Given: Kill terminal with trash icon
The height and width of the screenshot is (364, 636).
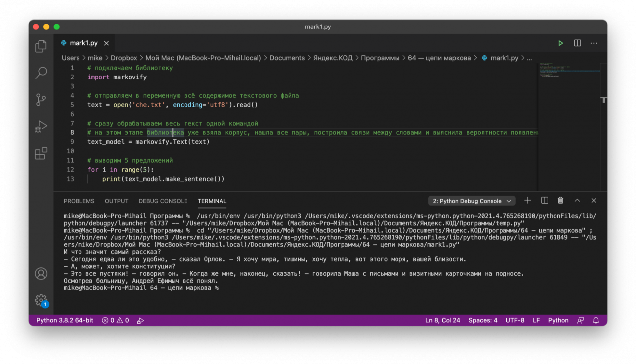Looking at the screenshot, I should pos(560,201).
